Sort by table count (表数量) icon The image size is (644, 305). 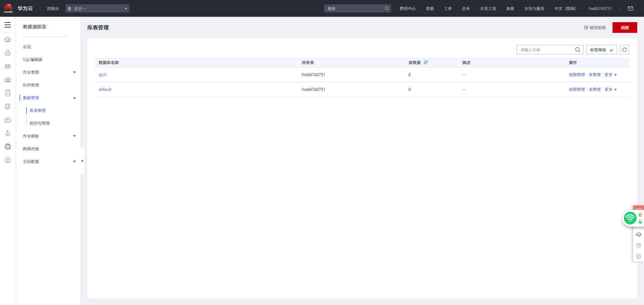coord(426,63)
